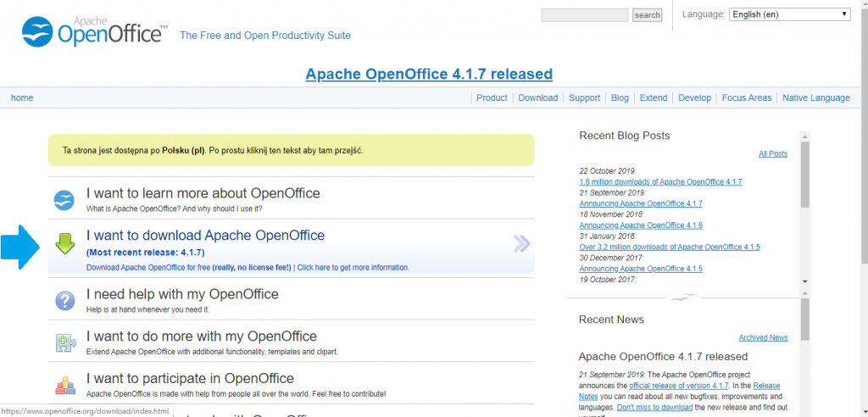868x417 pixels.
Task: Open the 'Don't miss to download' link
Action: pos(654,408)
